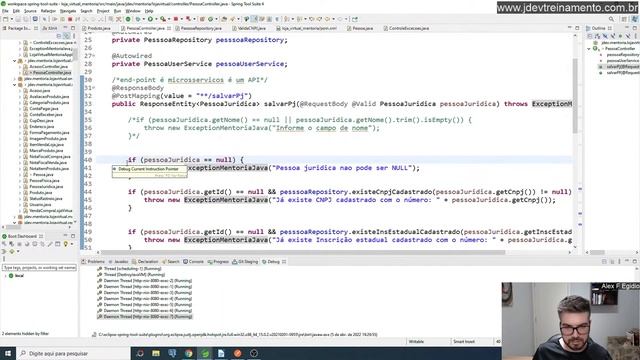Open the Refactor menu

pyautogui.click(x=48, y=11)
